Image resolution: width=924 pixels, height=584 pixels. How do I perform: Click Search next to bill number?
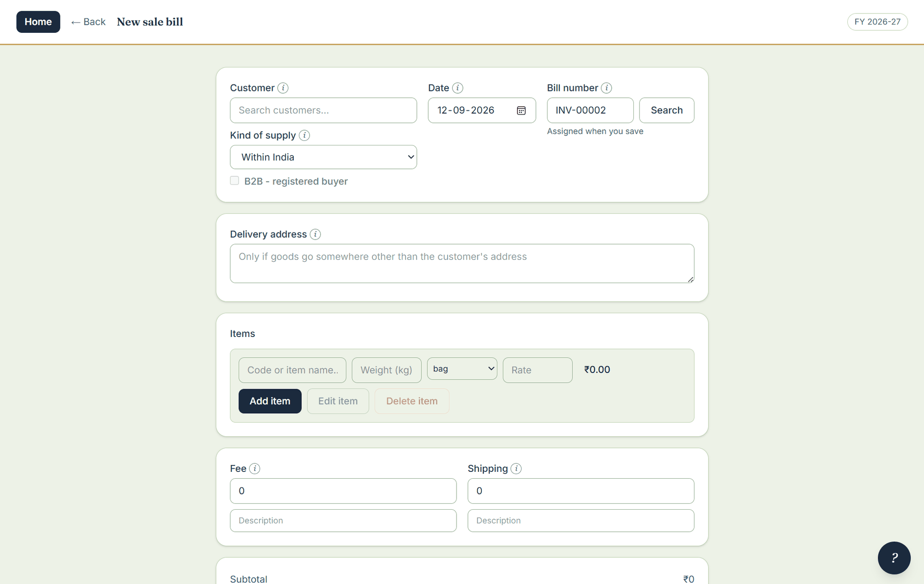point(667,110)
